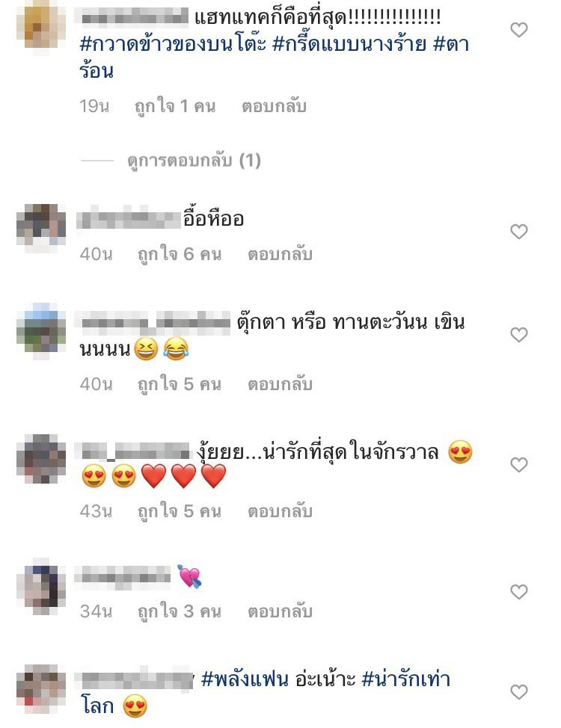
Task: Like the ตุ๊กตา หรือ ทานตะวัน comment
Action: click(518, 335)
